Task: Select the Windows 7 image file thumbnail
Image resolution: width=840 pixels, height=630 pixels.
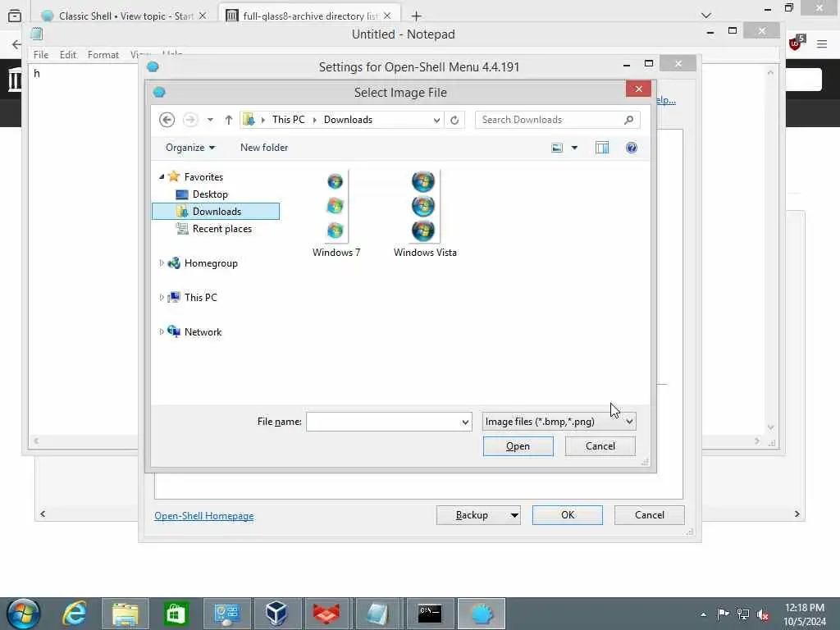Action: (x=336, y=213)
